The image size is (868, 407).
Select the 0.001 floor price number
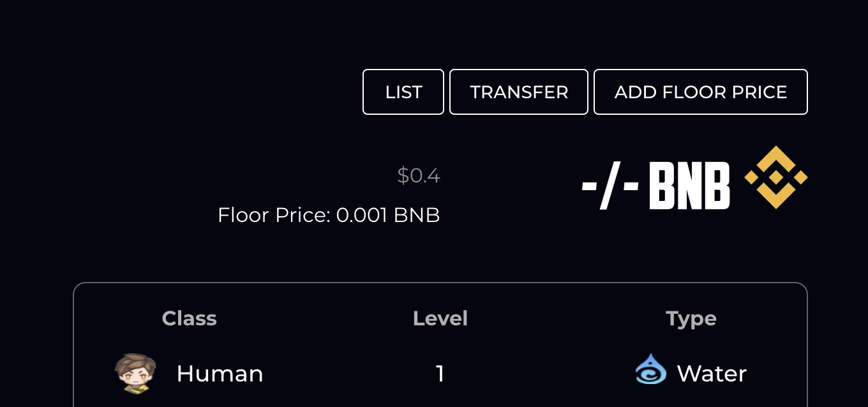point(362,215)
